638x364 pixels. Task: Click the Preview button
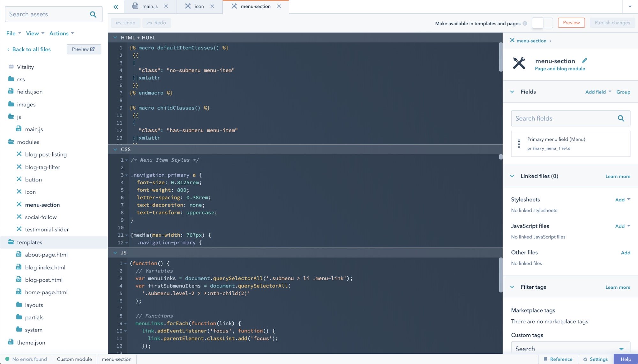click(x=571, y=22)
